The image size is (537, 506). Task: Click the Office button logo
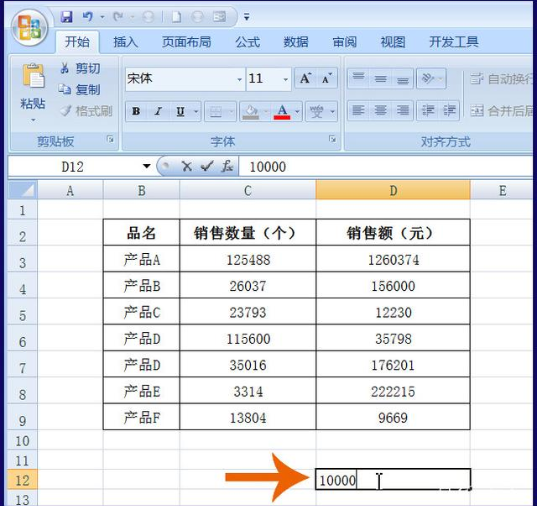pyautogui.click(x=29, y=28)
